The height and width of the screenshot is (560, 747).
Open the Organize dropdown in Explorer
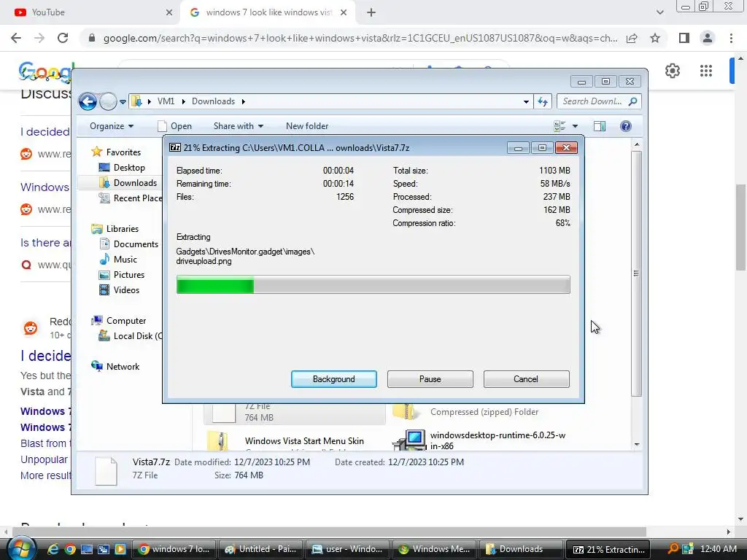coord(112,126)
